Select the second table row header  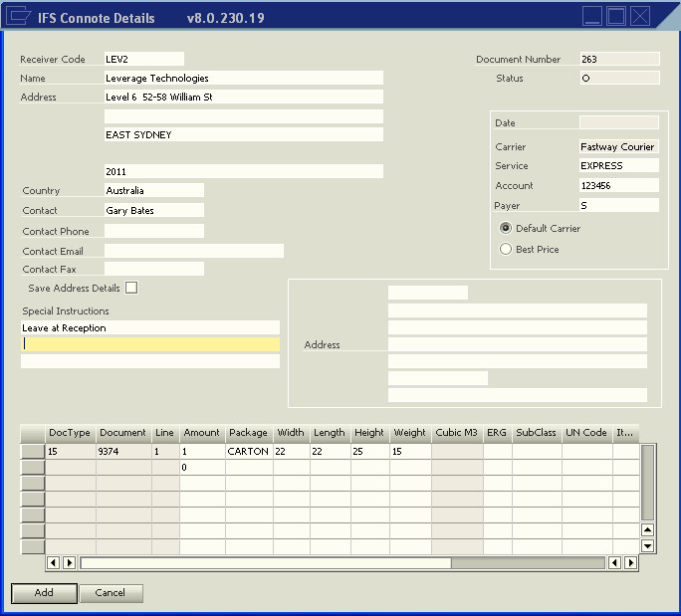click(x=33, y=467)
